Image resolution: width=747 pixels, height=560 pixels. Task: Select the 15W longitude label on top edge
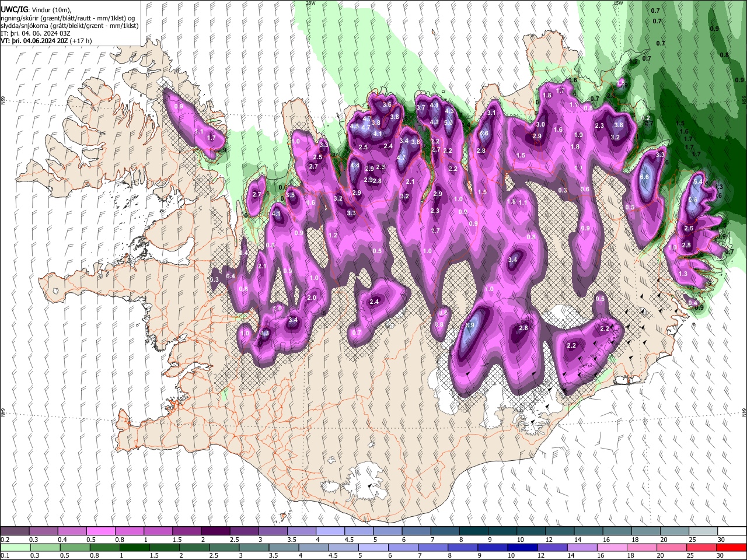point(618,3)
